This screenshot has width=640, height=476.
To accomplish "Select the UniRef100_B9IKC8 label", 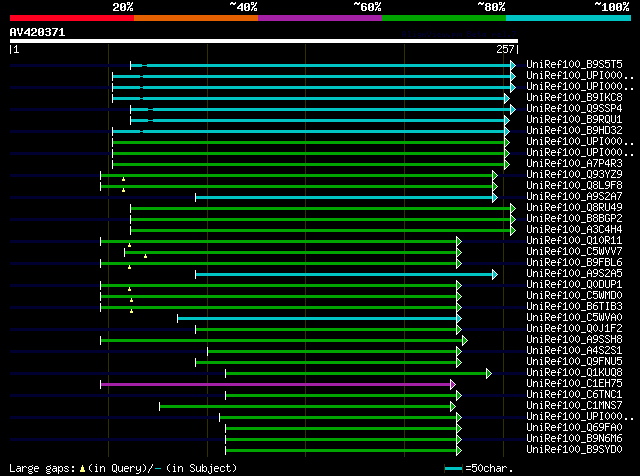I will pos(574,98).
